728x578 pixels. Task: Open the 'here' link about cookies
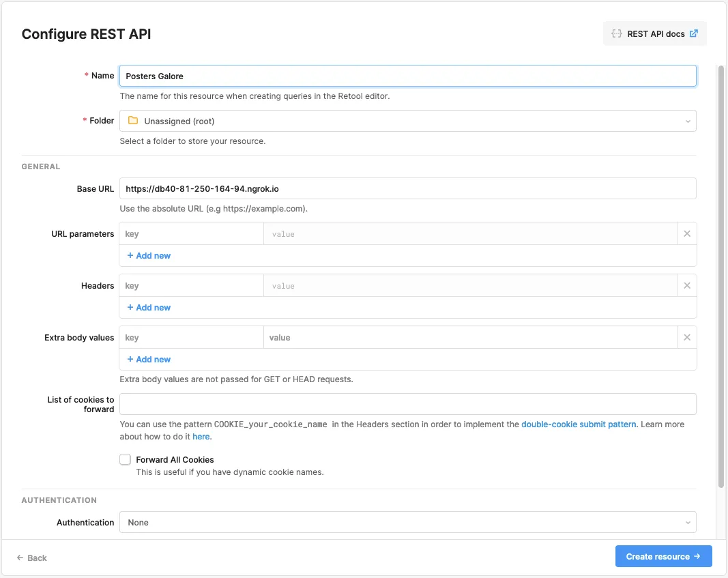coord(201,437)
